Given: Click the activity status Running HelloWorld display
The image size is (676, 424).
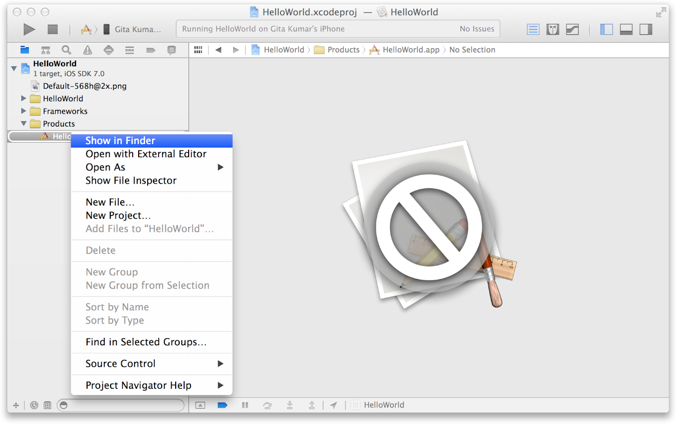Looking at the screenshot, I should click(x=338, y=29).
